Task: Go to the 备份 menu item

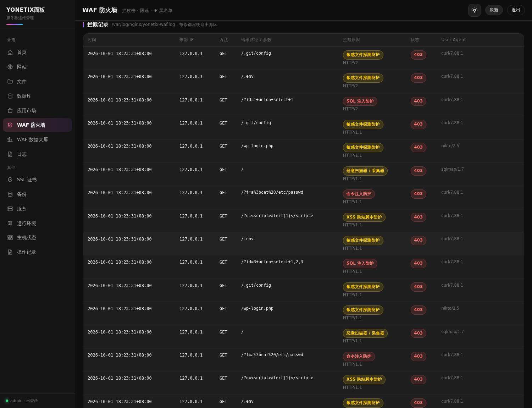Action: point(37,194)
